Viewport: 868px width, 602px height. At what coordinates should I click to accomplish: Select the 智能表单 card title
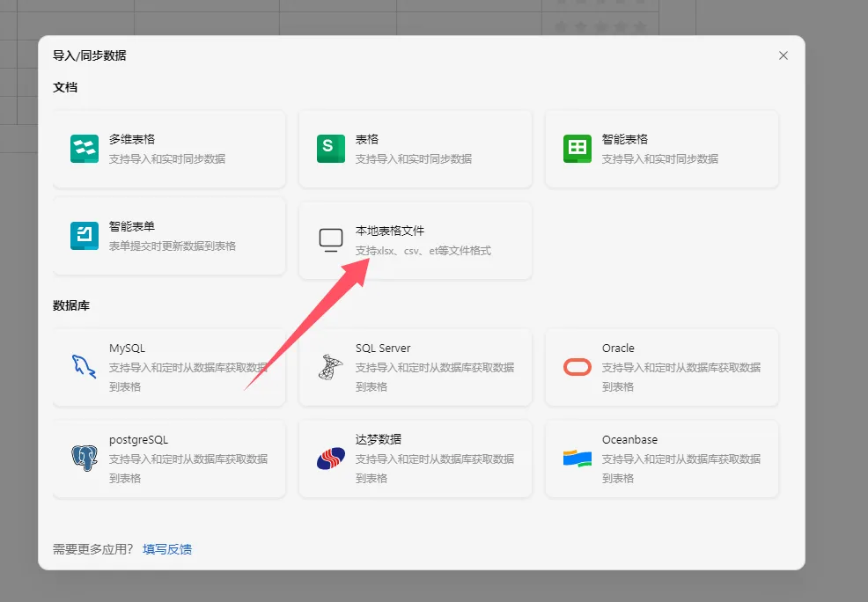(132, 225)
